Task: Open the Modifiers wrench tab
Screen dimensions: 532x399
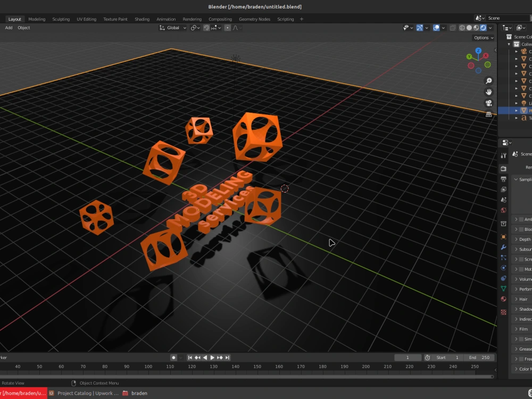Action: (503, 247)
